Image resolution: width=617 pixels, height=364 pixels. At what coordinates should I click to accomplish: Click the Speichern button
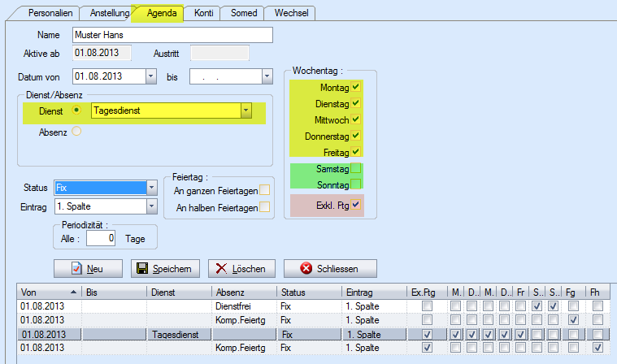tap(165, 268)
